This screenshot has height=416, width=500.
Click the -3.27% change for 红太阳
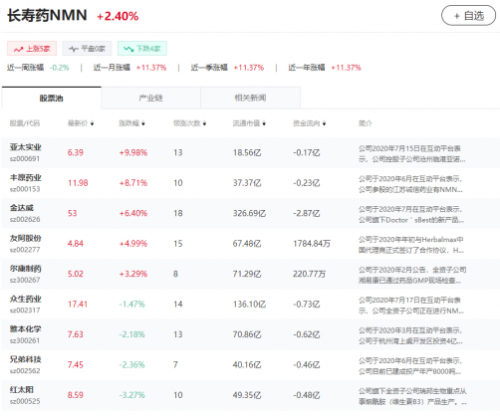pyautogui.click(x=132, y=395)
